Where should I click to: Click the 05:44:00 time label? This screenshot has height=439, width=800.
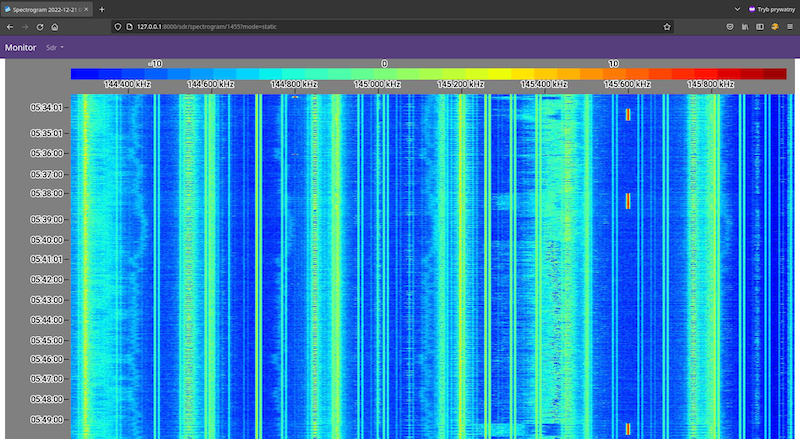coord(46,320)
